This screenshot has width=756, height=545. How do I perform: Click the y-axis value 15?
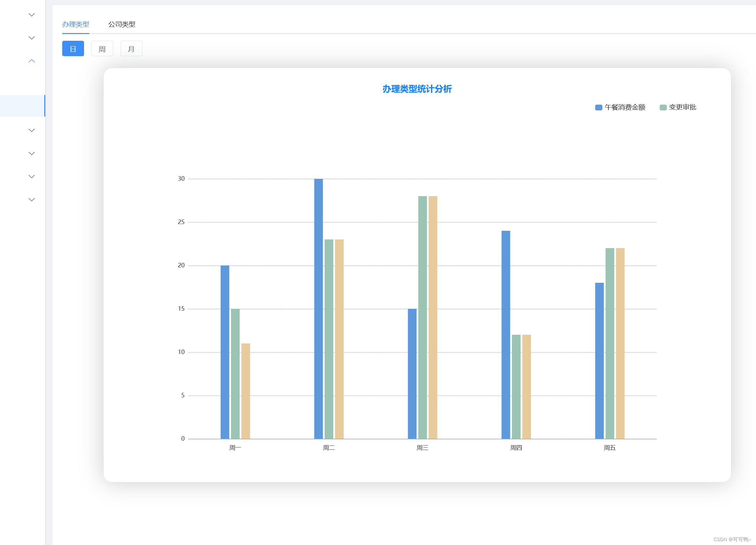coord(181,309)
